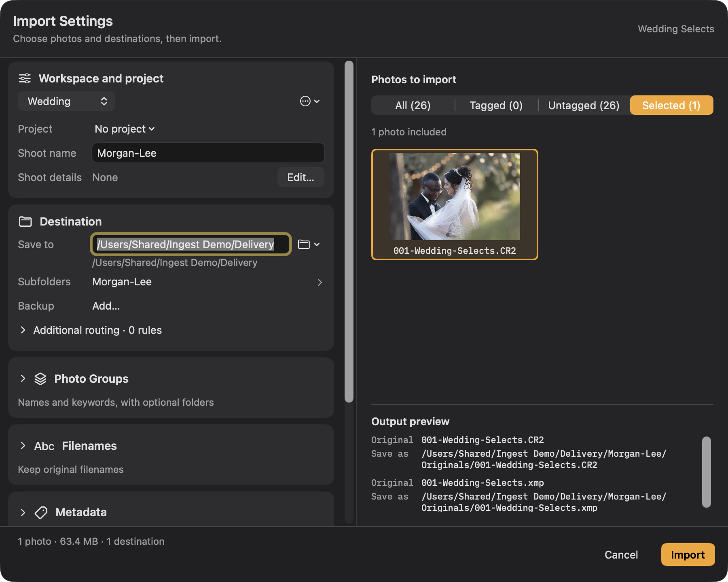Open the Subfolders Morgan-Lee options chevron
Screen dimensions: 728x582
pos(320,282)
